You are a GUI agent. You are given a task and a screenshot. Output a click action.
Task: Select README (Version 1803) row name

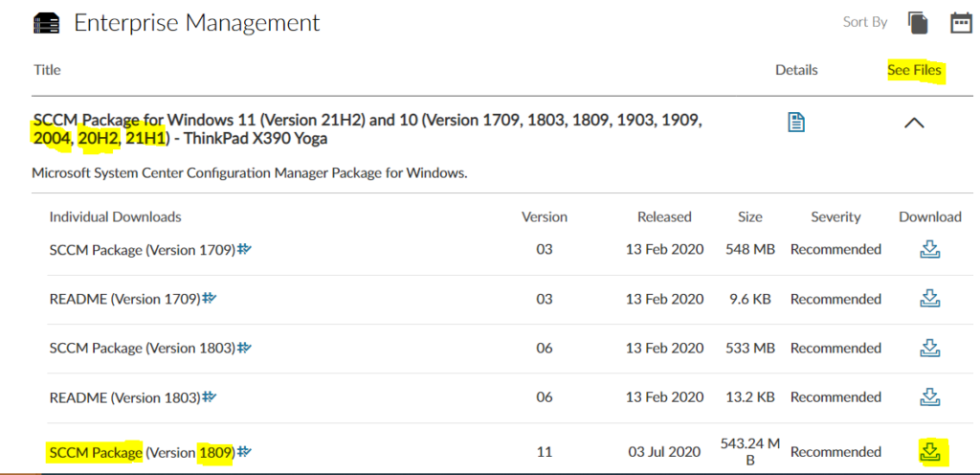(125, 396)
